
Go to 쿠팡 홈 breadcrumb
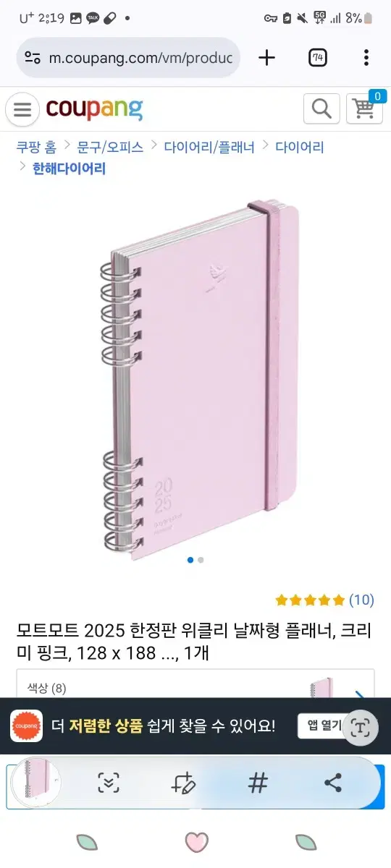click(x=36, y=147)
